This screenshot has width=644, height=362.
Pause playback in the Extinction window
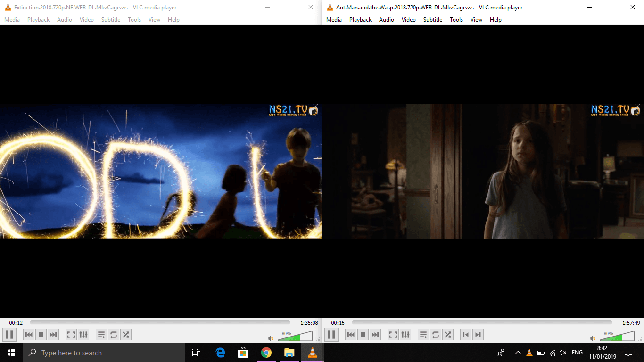coord(9,335)
